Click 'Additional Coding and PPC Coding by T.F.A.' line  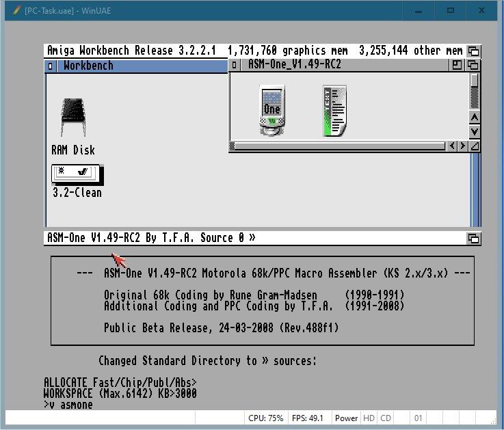tap(254, 306)
